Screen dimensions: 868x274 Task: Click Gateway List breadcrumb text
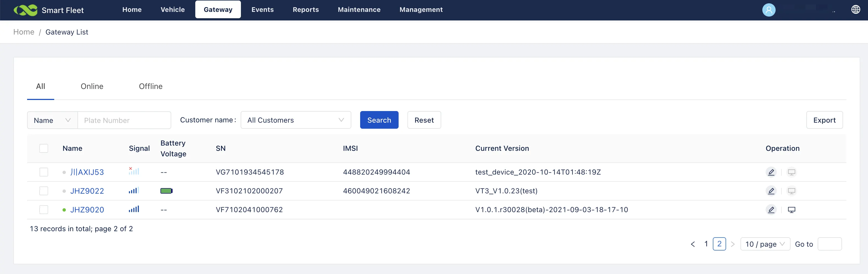click(67, 32)
